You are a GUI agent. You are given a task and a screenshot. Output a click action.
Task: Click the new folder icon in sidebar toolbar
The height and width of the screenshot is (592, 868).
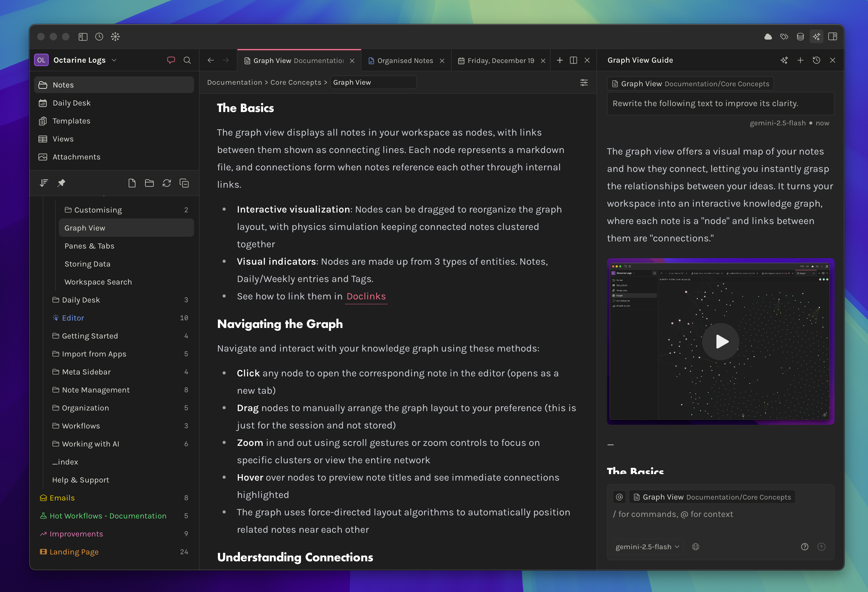tap(149, 183)
